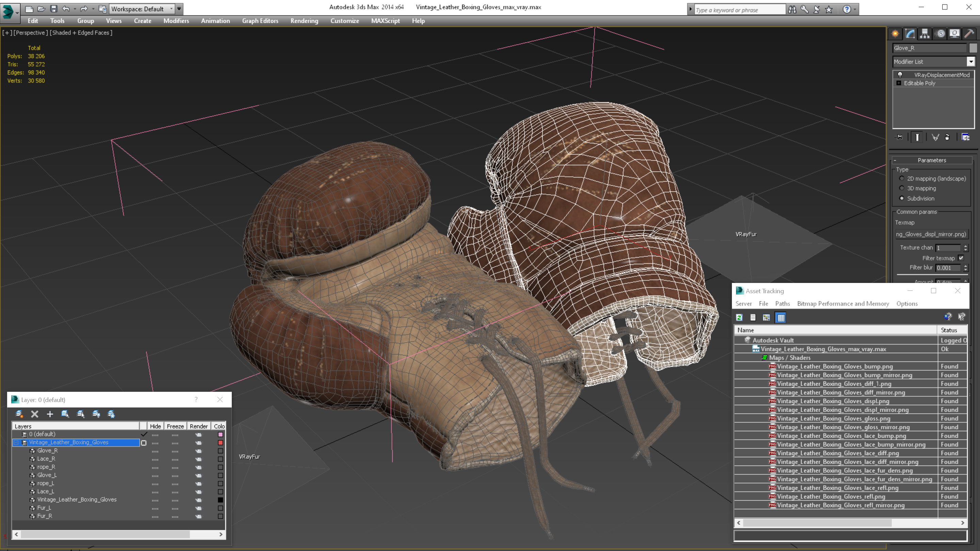
Task: Click Table View icon in Asset Tracking
Action: (x=781, y=318)
